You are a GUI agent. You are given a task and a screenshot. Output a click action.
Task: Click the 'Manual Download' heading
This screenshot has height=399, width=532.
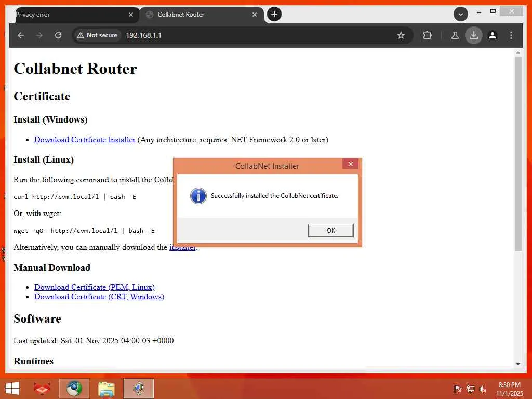pyautogui.click(x=52, y=268)
